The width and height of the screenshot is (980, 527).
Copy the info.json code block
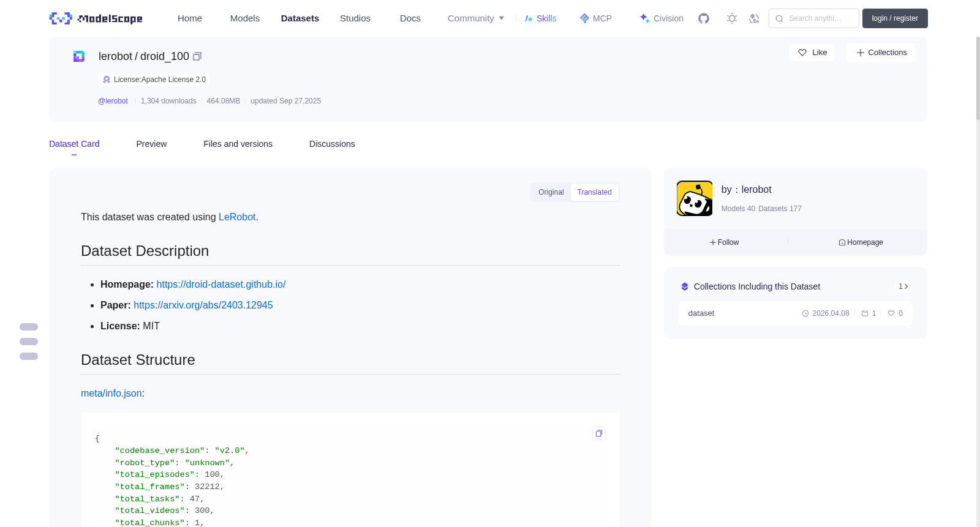[599, 433]
